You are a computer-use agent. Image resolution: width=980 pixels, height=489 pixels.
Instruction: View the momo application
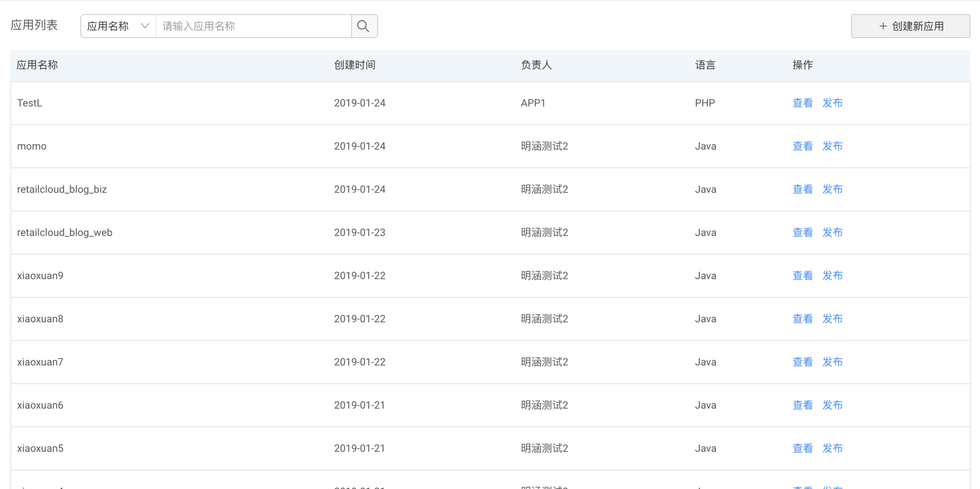point(802,146)
